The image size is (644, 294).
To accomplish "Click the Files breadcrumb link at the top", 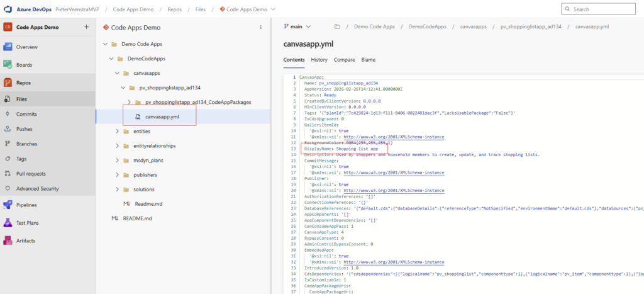I will point(201,9).
